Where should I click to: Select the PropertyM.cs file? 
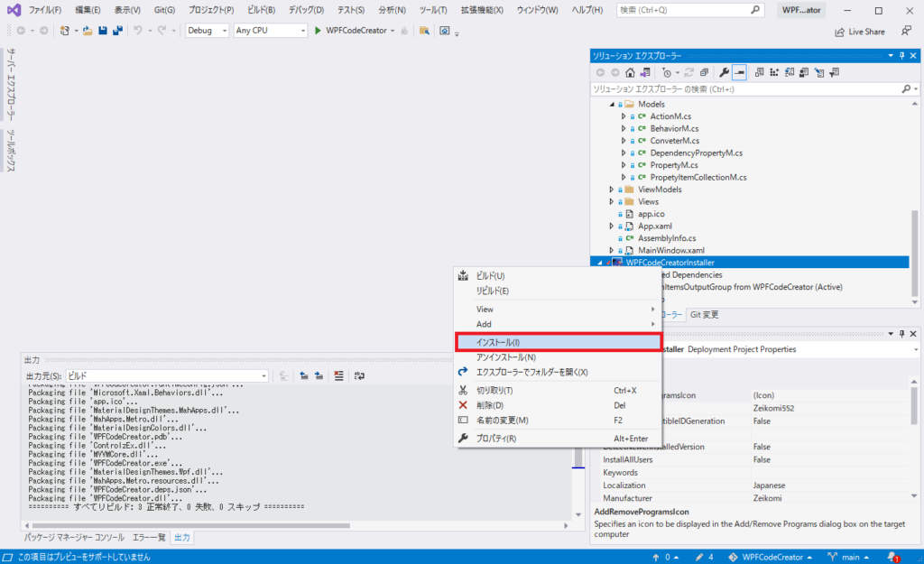pyautogui.click(x=673, y=165)
